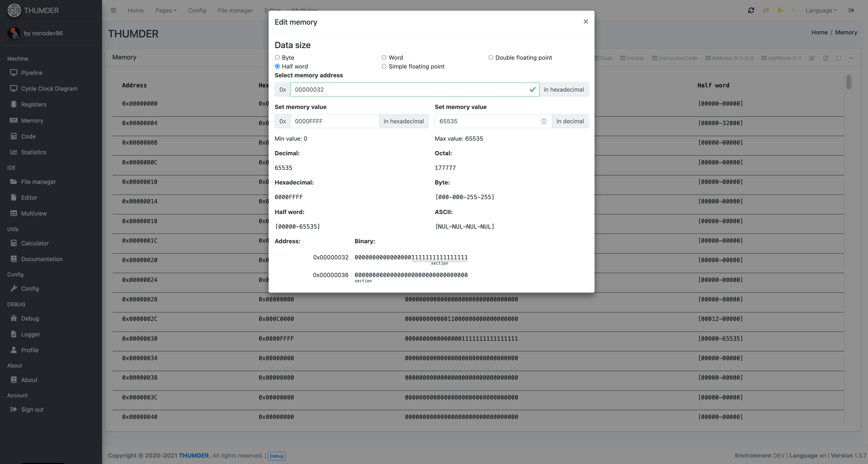Click the Address column header
The height and width of the screenshot is (464, 868).
pyautogui.click(x=134, y=85)
